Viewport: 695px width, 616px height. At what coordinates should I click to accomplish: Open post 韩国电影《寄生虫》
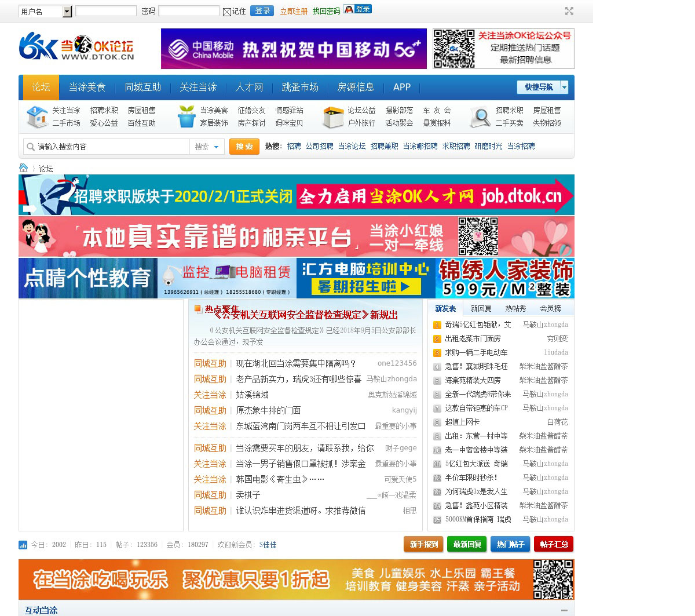(280, 479)
